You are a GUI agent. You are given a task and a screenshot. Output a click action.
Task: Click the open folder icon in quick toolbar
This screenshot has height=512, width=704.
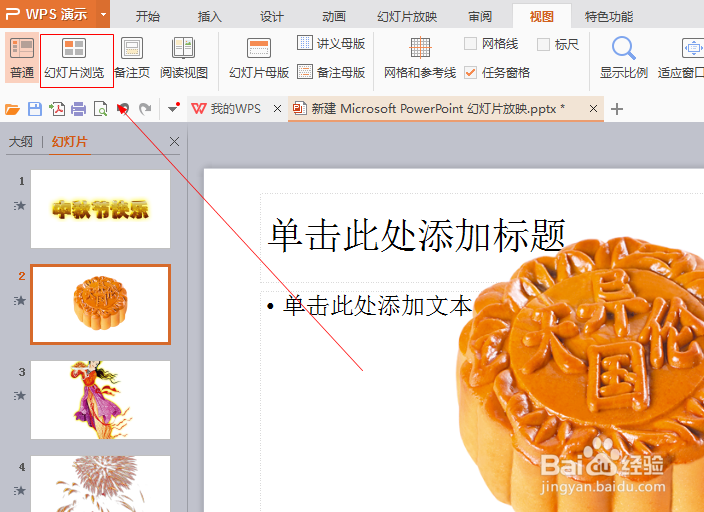click(x=12, y=109)
